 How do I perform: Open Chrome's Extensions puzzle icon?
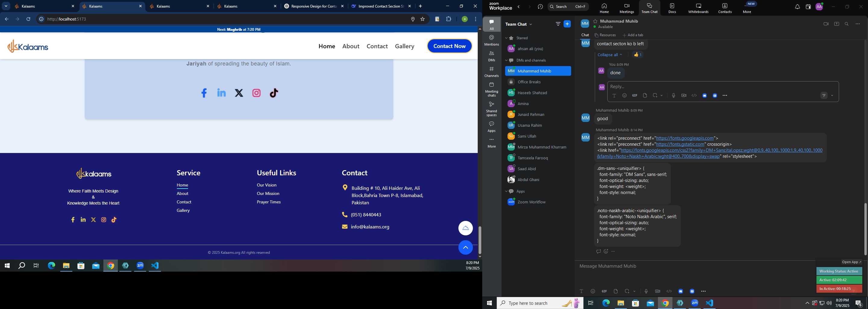[448, 19]
